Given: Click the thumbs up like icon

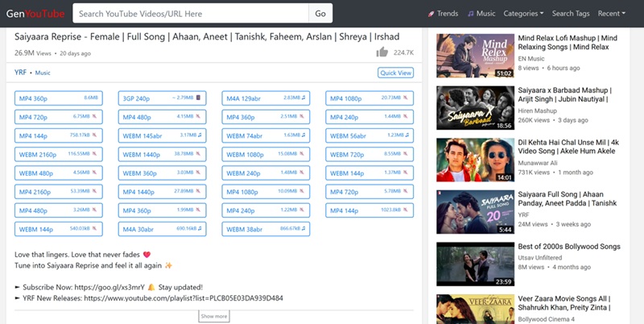Looking at the screenshot, I should (x=382, y=52).
